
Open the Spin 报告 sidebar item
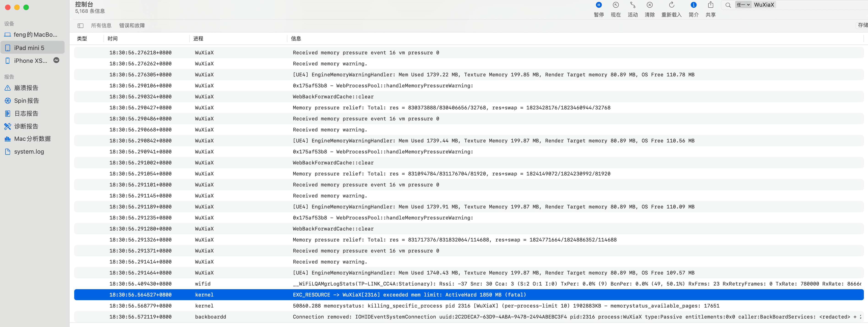point(26,101)
